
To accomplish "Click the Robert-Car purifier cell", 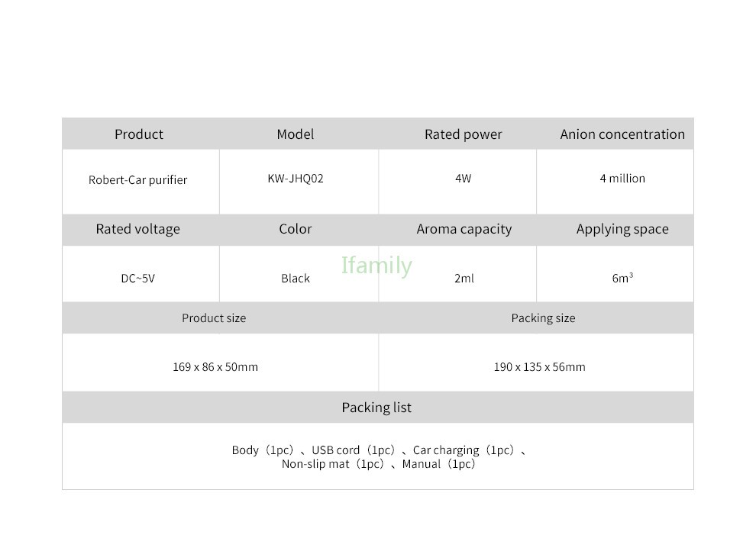I will click(x=138, y=180).
